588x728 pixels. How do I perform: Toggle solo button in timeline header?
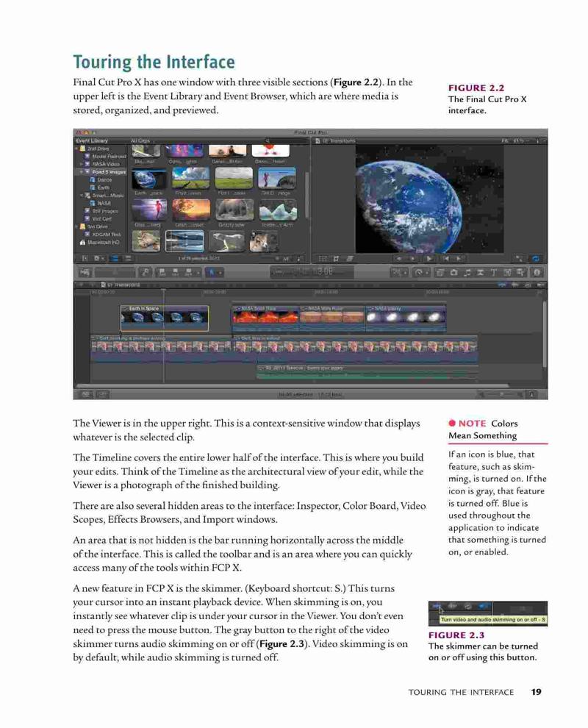pos(528,285)
